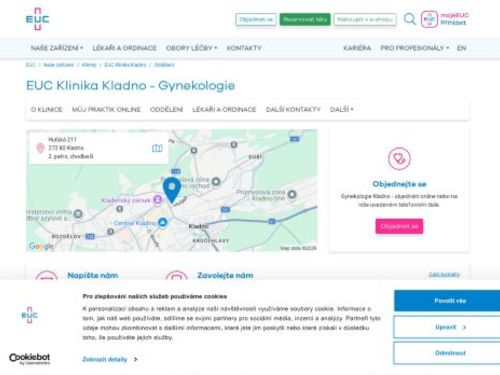The image size is (500, 375).
Task: Open Kontakty in main navigation
Action: pos(244,48)
